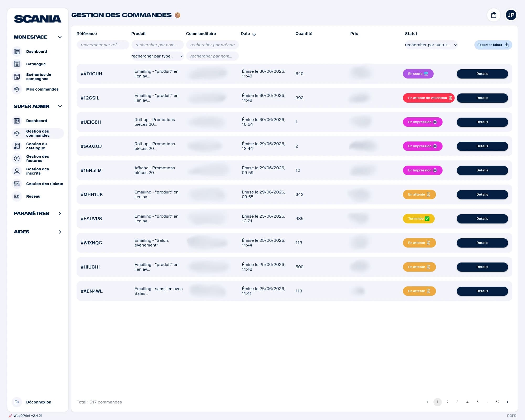Screen dimensions: 525x420
Task: Click the Gestion des factures euro icon
Action: tap(17, 159)
